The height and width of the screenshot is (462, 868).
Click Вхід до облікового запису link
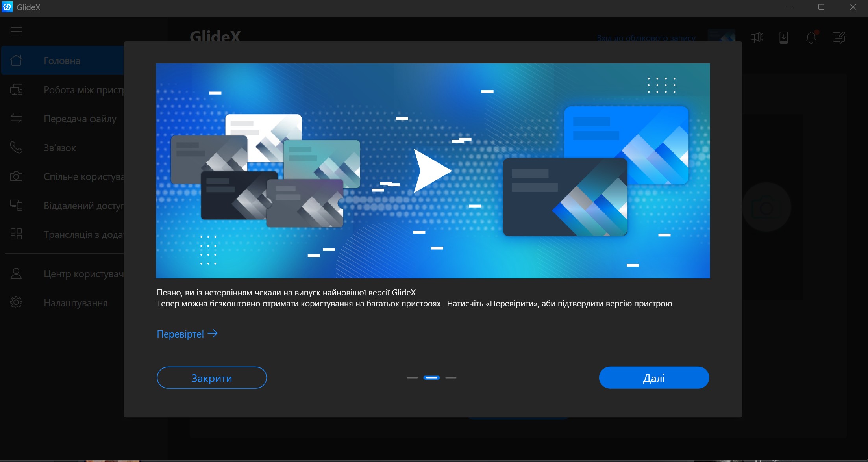[x=646, y=38]
